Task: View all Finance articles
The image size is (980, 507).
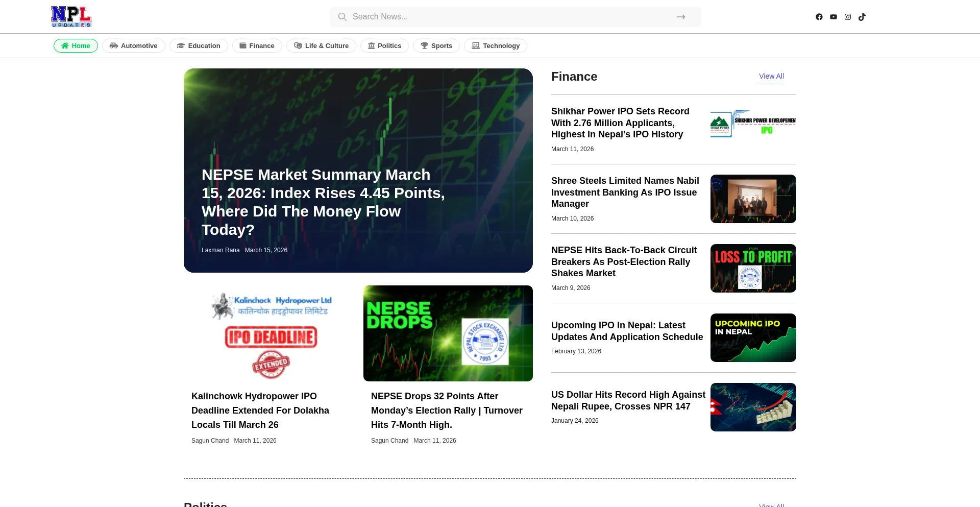Action: coord(771,76)
